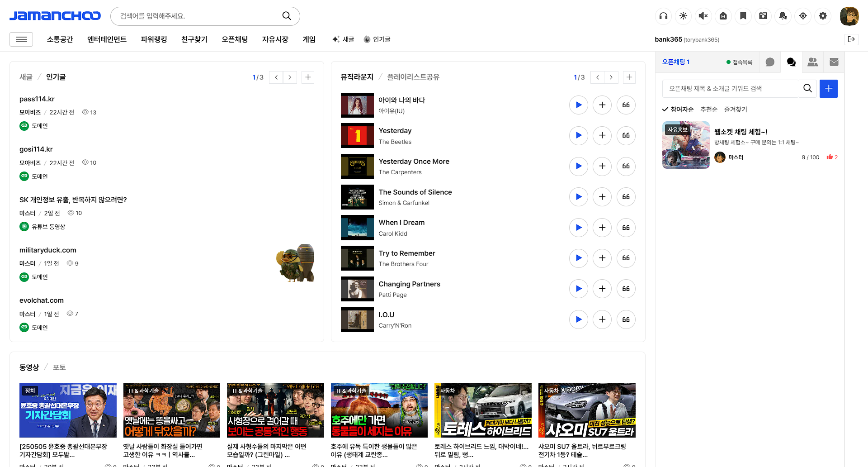Screen dimensions: 868x467
Task: Switch to 포토 tab in videos section
Action: pos(59,367)
